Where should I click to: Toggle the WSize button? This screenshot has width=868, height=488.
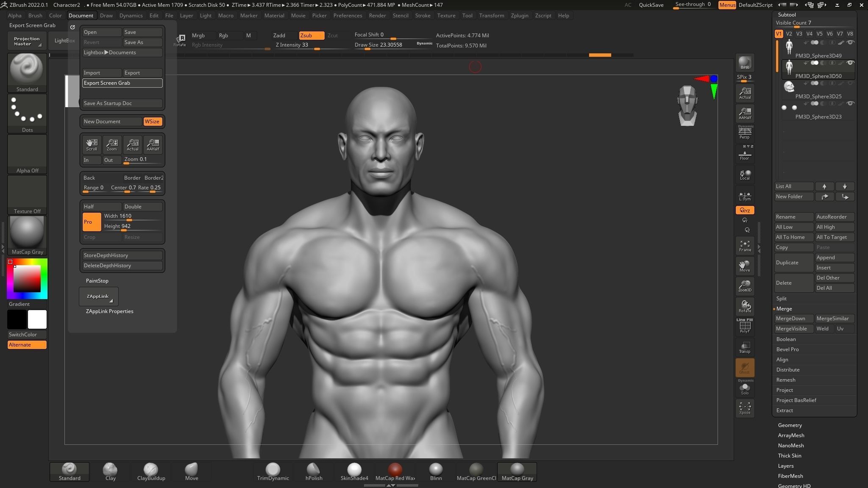click(x=152, y=122)
